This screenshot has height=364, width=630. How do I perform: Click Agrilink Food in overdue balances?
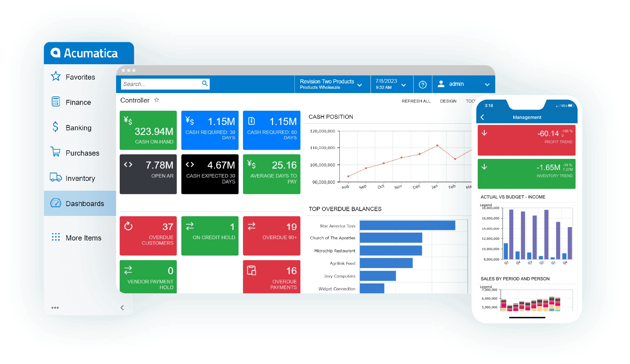(x=342, y=263)
